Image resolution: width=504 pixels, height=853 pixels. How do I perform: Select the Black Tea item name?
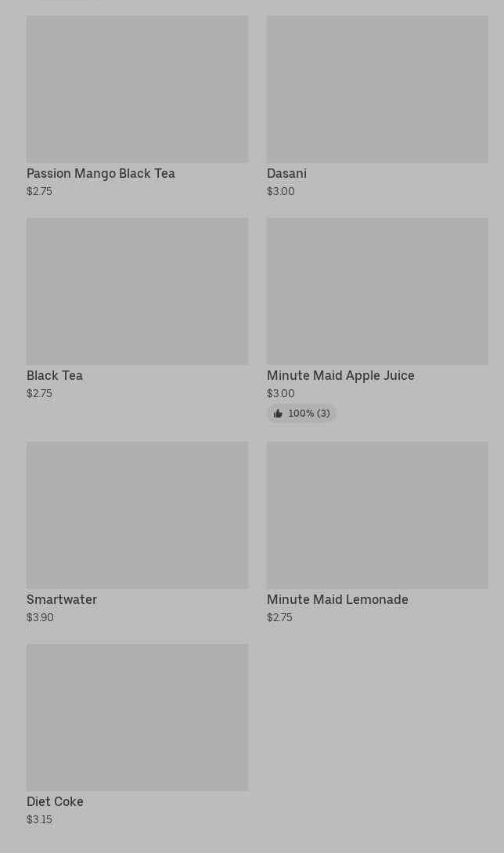pyautogui.click(x=55, y=375)
